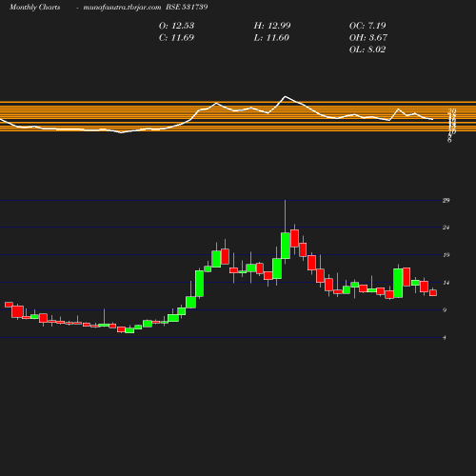Screen dimensions: 476x476
Task: Click the green candle whose wick reaches 29
Action: click(x=286, y=246)
